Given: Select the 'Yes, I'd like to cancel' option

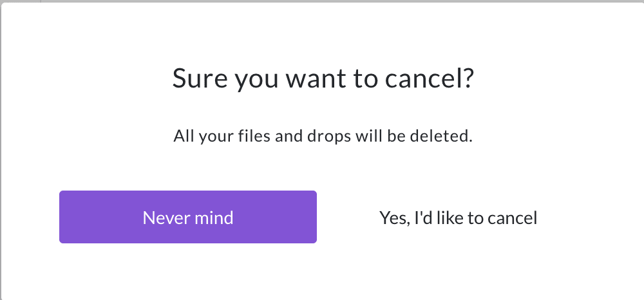Looking at the screenshot, I should [458, 218].
